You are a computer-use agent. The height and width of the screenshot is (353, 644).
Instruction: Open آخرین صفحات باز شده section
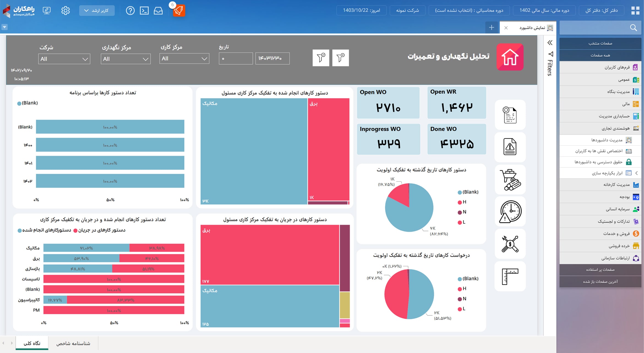point(600,282)
